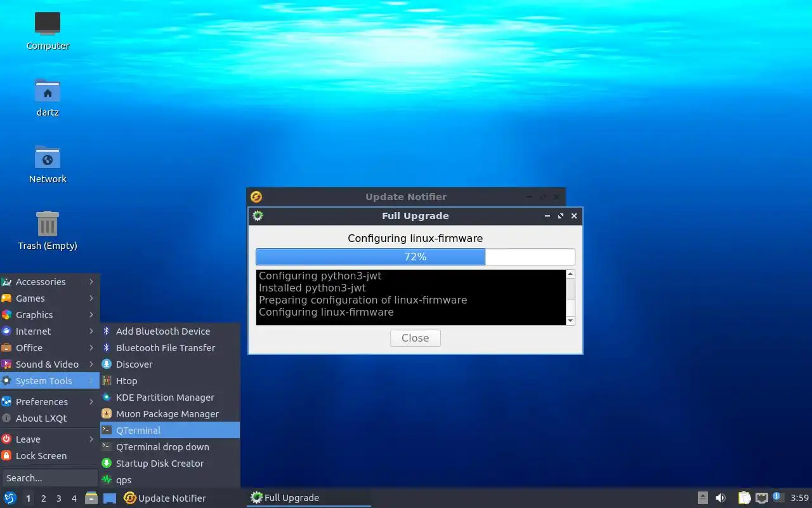Click the 72% progress bar
812x508 pixels.
coord(415,257)
